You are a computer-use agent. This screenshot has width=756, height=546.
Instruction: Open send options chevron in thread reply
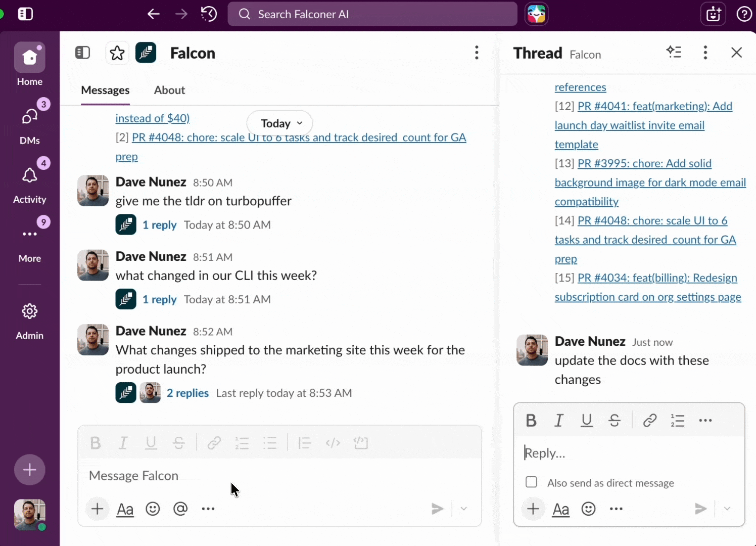[x=727, y=509]
